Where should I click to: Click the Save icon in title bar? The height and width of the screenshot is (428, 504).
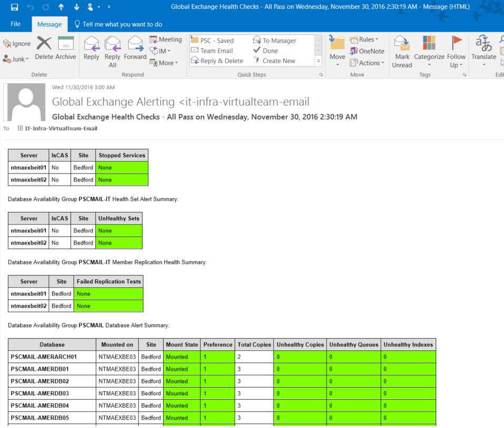coord(14,7)
